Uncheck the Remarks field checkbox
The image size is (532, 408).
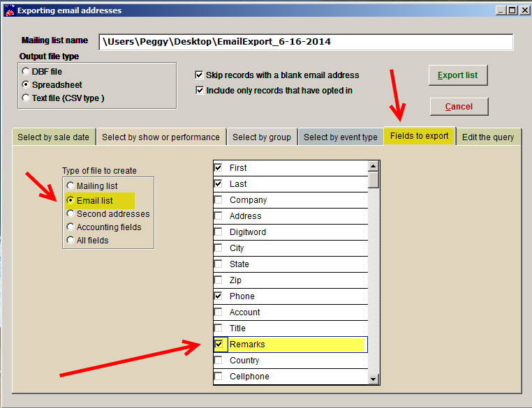(x=219, y=345)
